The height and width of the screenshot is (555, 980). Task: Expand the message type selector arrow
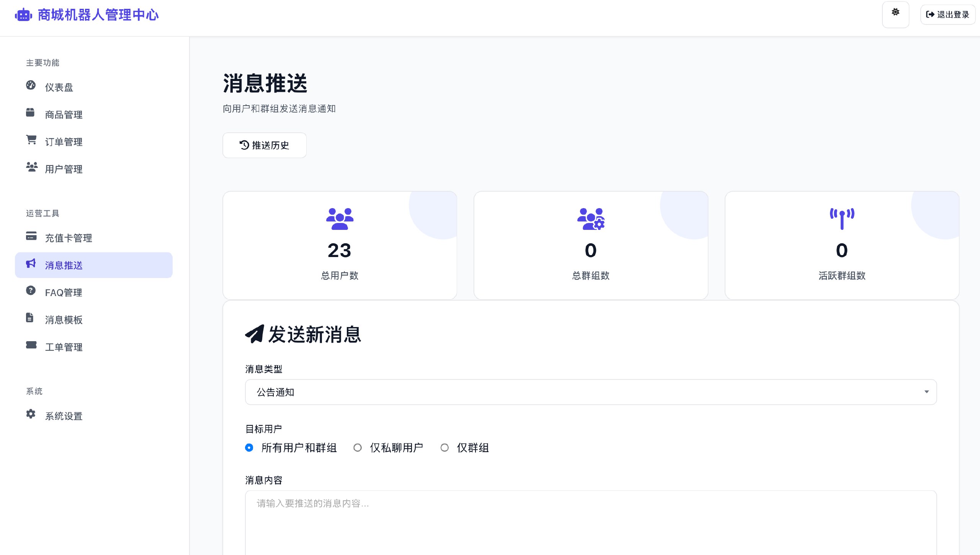pyautogui.click(x=927, y=392)
